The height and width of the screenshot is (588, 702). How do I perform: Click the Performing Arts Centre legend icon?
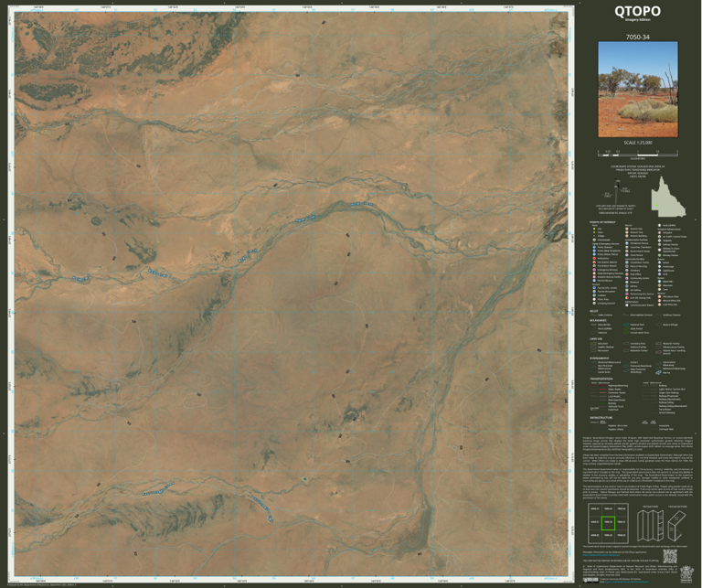[627, 294]
